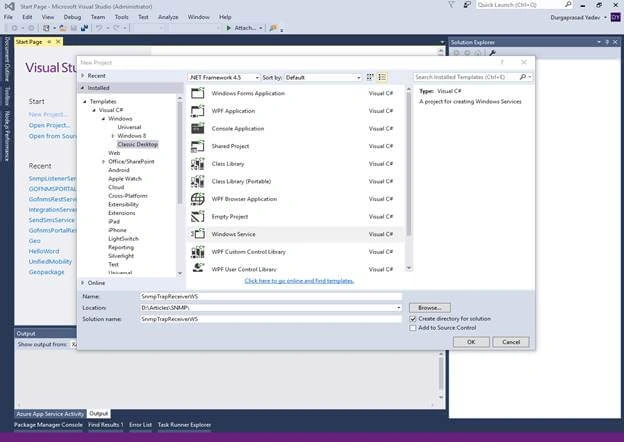The height and width of the screenshot is (442, 624).
Task: Click the help question mark in dialog
Action: (x=502, y=62)
